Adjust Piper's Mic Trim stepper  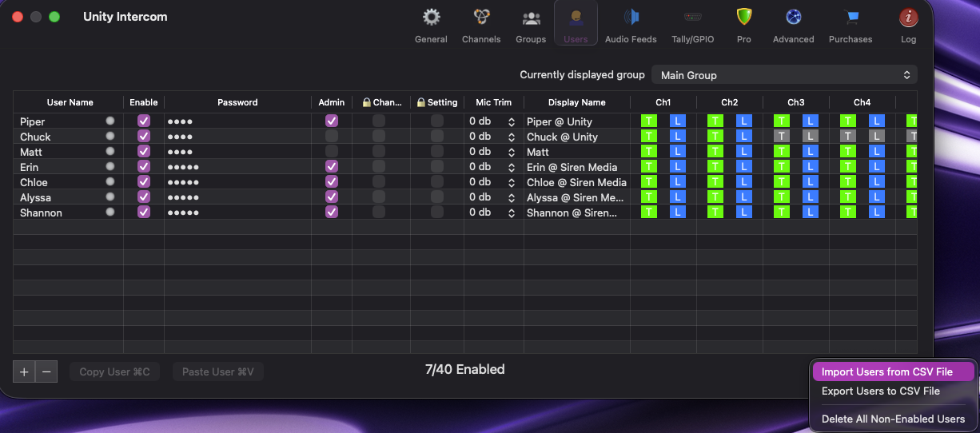(512, 121)
